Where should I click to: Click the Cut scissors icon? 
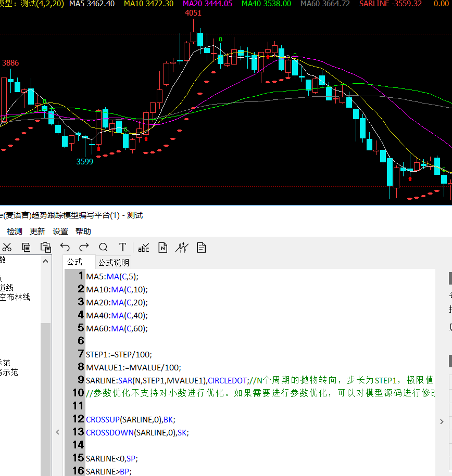pos(7,248)
